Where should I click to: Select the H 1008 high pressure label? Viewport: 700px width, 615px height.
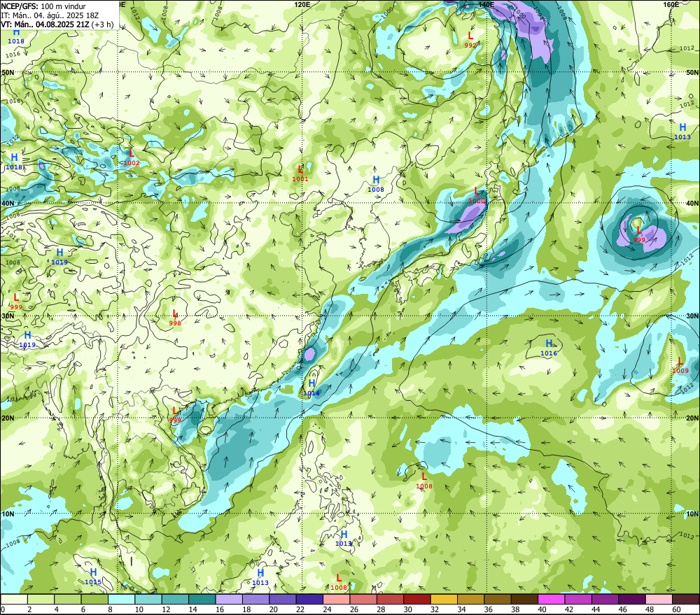pos(376,184)
